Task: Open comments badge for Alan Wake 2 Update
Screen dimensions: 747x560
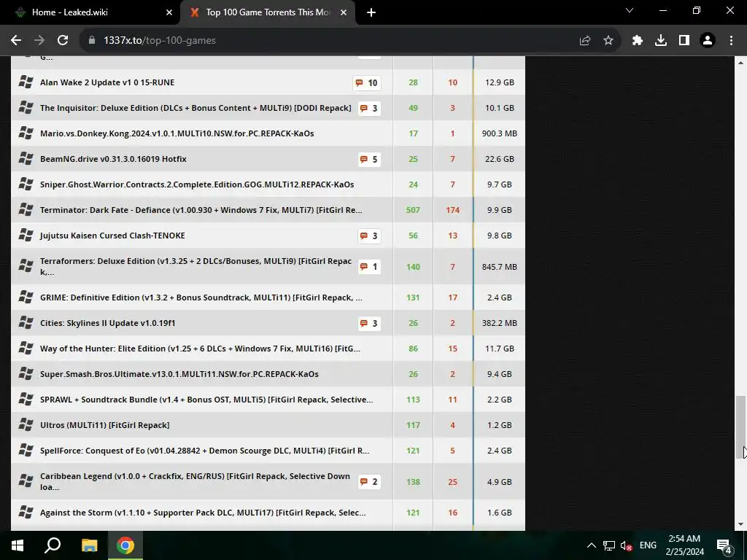Action: click(x=366, y=83)
